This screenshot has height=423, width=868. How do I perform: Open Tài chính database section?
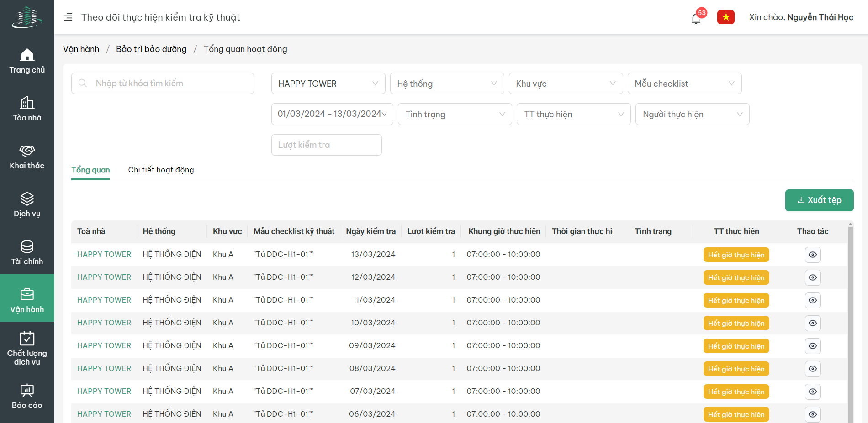click(x=27, y=252)
